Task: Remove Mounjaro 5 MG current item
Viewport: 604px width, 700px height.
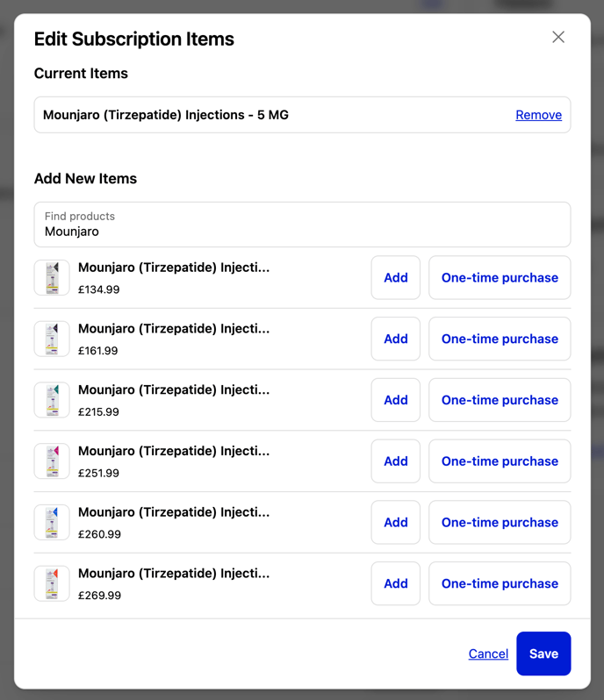Action: [x=538, y=115]
